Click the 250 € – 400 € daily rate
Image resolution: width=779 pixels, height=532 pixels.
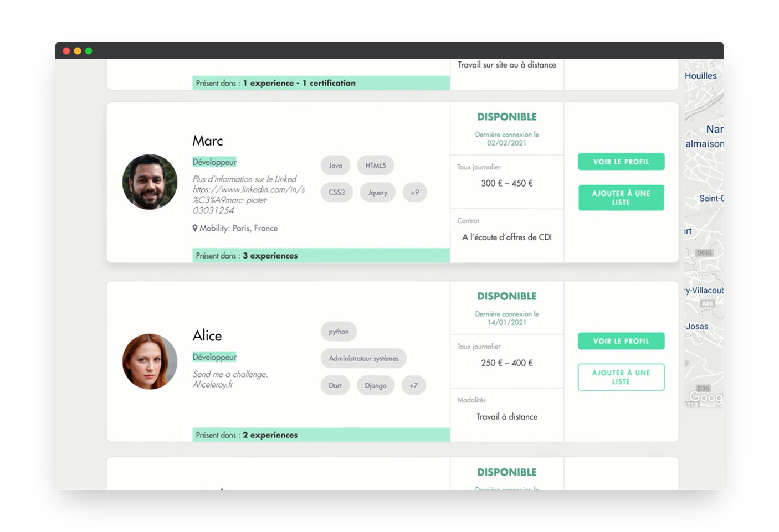(507, 363)
